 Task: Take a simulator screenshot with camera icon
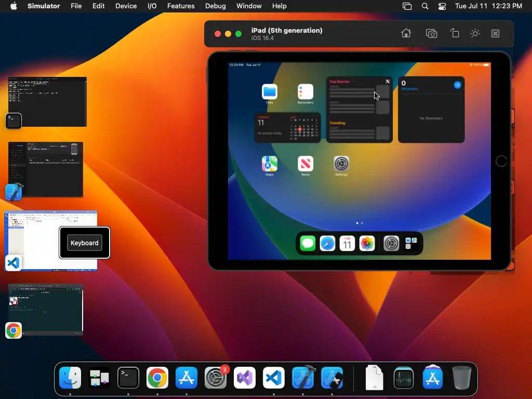point(431,34)
